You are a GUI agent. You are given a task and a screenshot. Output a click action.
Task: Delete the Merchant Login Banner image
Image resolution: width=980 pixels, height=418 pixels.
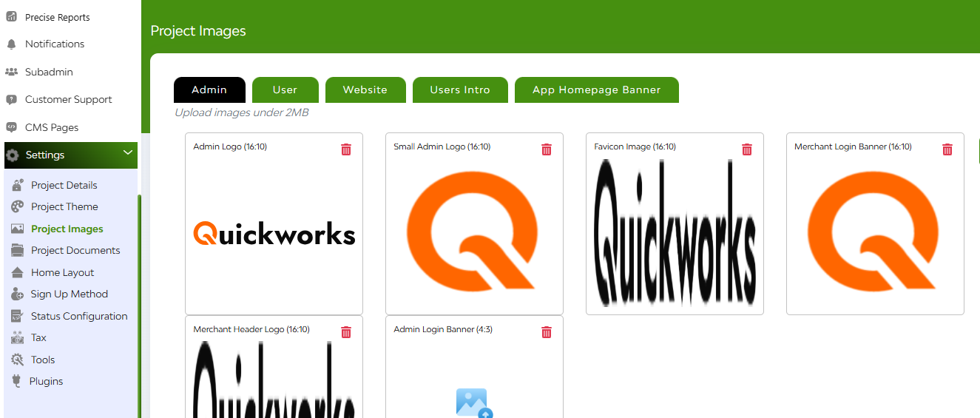(x=947, y=149)
